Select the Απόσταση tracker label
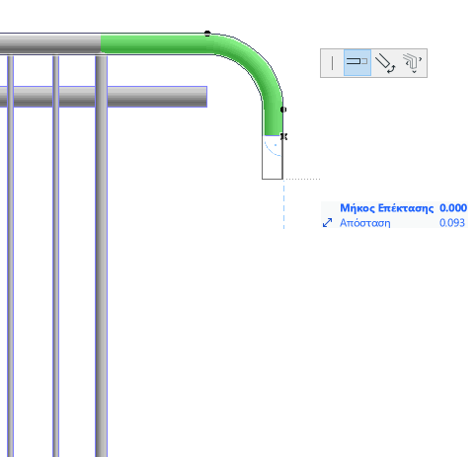The width and height of the screenshot is (476, 457). coord(365,223)
